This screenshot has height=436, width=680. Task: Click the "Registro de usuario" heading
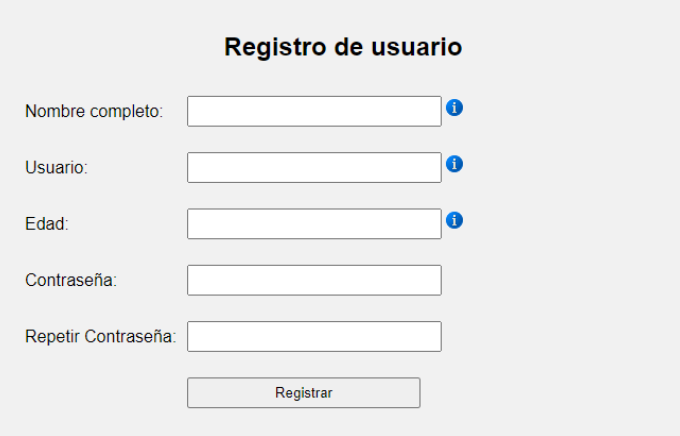coord(343,47)
